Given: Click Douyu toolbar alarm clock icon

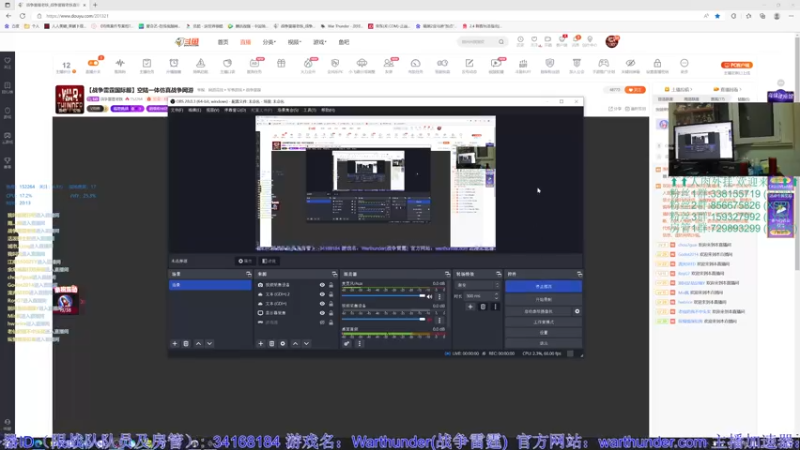Looking at the screenshot, I should click(x=174, y=63).
